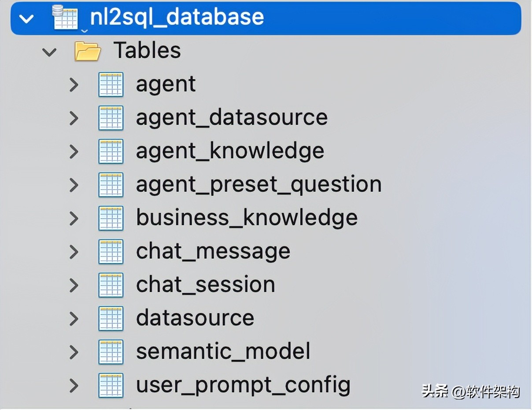Click the table icon beside chat_message
532x410 pixels.
point(111,252)
